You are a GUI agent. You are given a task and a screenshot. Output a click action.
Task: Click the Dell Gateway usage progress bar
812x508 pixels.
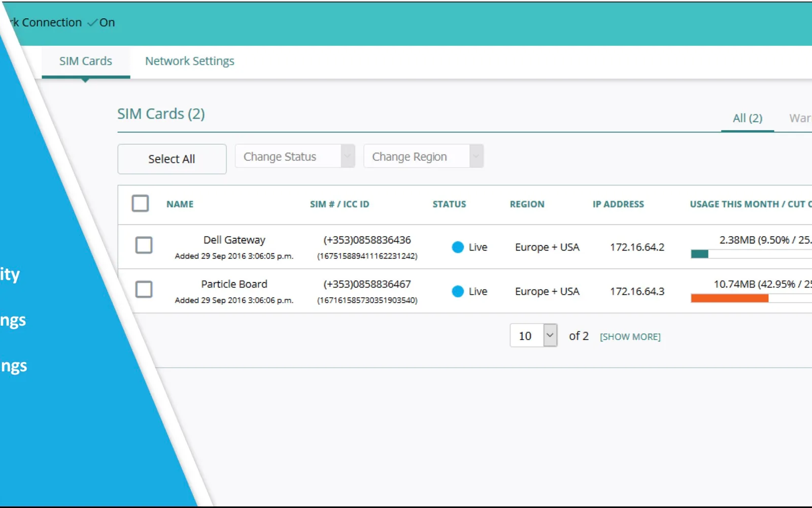pyautogui.click(x=751, y=254)
